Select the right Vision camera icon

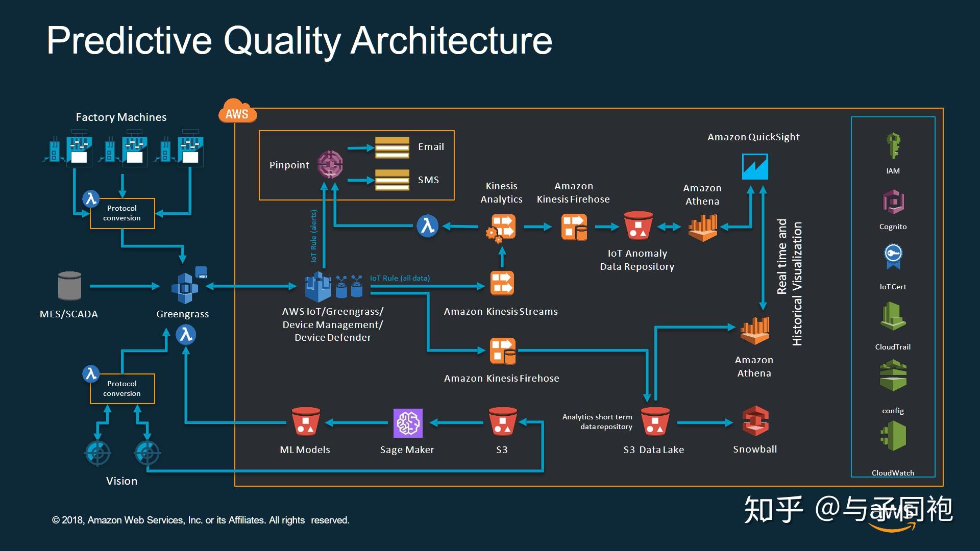click(x=147, y=453)
